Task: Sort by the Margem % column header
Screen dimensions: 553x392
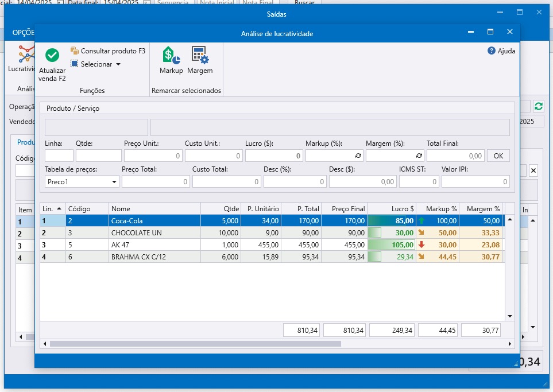Action: [481, 209]
